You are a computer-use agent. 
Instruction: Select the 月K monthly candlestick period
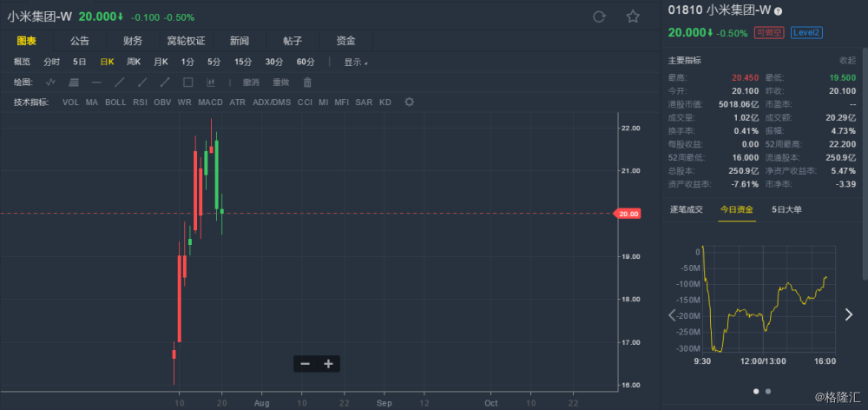point(161,62)
